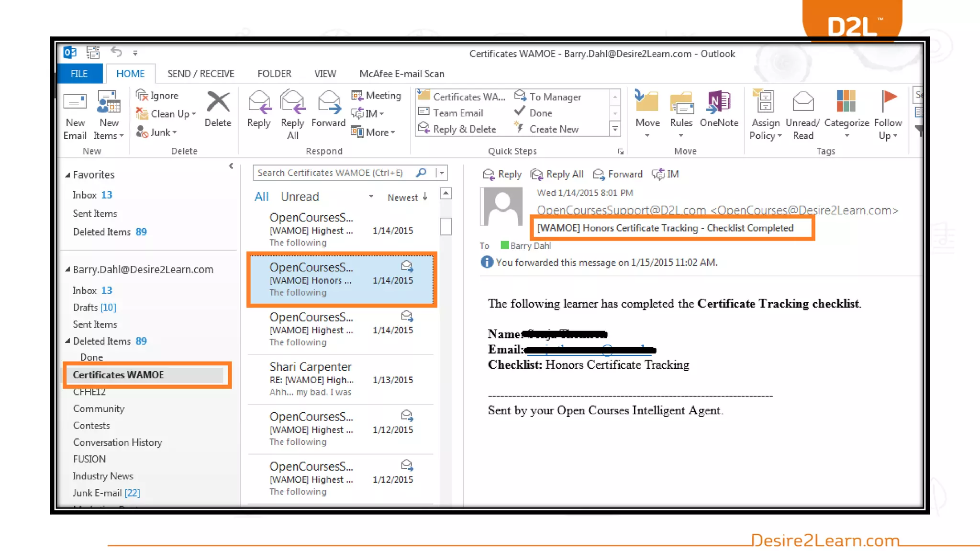Click Reply in the reading pane
The image size is (980, 551).
point(502,174)
